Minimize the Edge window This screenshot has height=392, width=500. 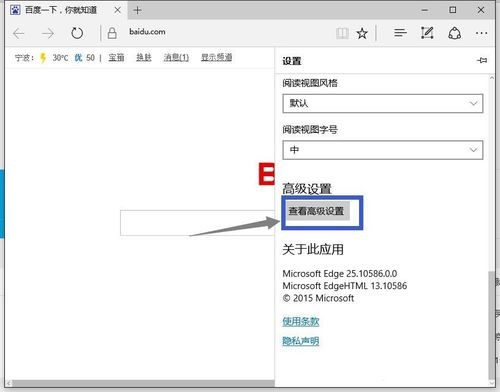(x=424, y=10)
